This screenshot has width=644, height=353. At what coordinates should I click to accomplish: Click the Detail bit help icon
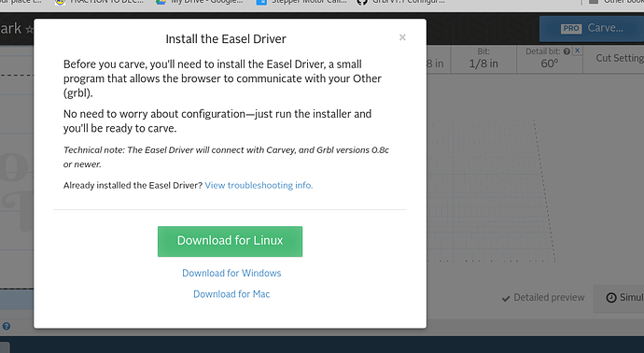[x=567, y=51]
